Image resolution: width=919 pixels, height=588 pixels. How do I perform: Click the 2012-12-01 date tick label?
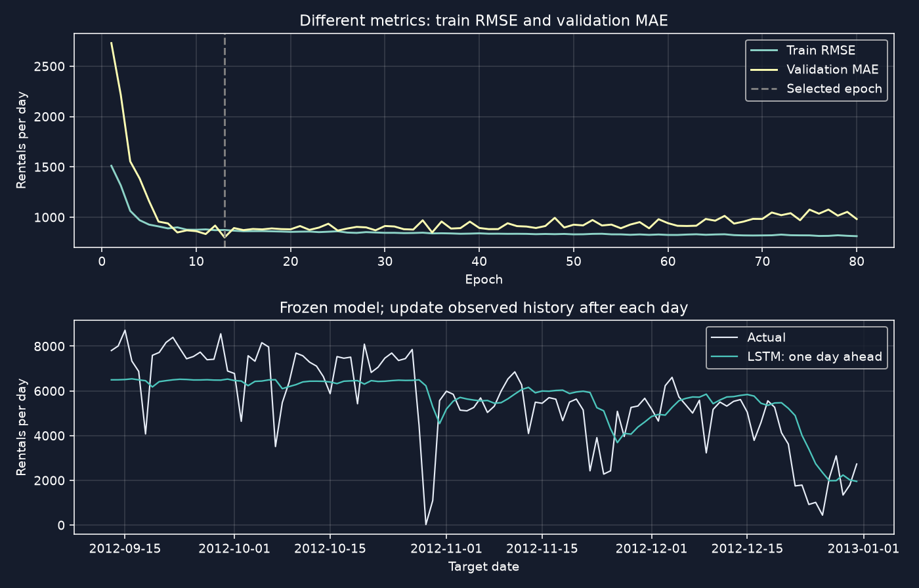tap(652, 548)
